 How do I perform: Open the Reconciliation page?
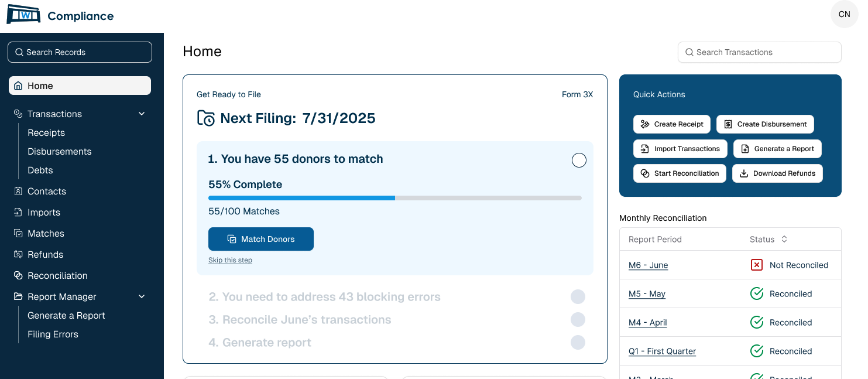(x=57, y=275)
